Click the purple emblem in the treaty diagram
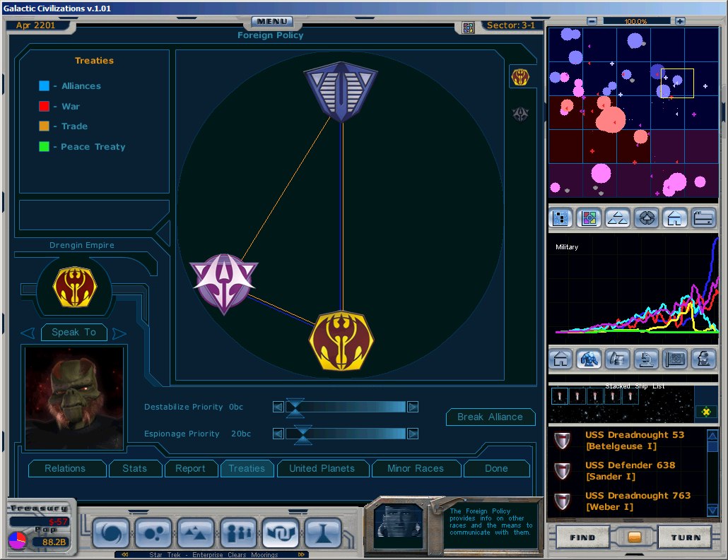Image resolution: width=728 pixels, height=560 pixels. pos(224,283)
